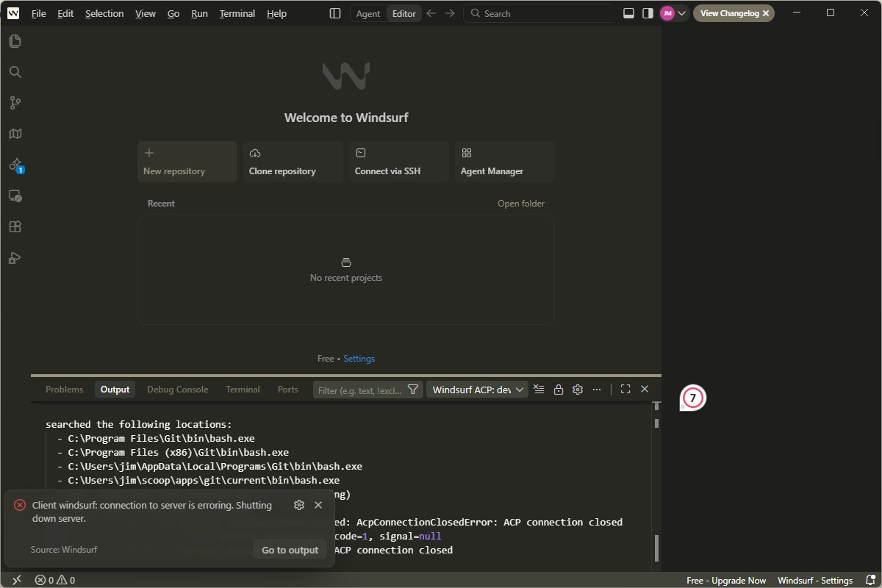
Task: Switch to the Terminal panel tab
Action: point(243,390)
